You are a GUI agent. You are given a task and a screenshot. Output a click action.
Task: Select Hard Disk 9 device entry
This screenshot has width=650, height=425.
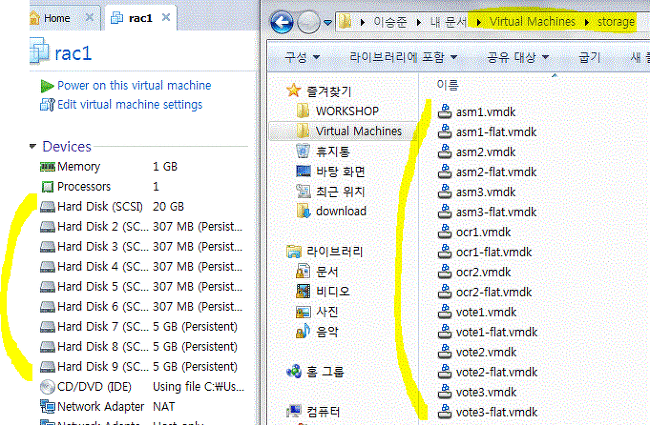pos(139,367)
